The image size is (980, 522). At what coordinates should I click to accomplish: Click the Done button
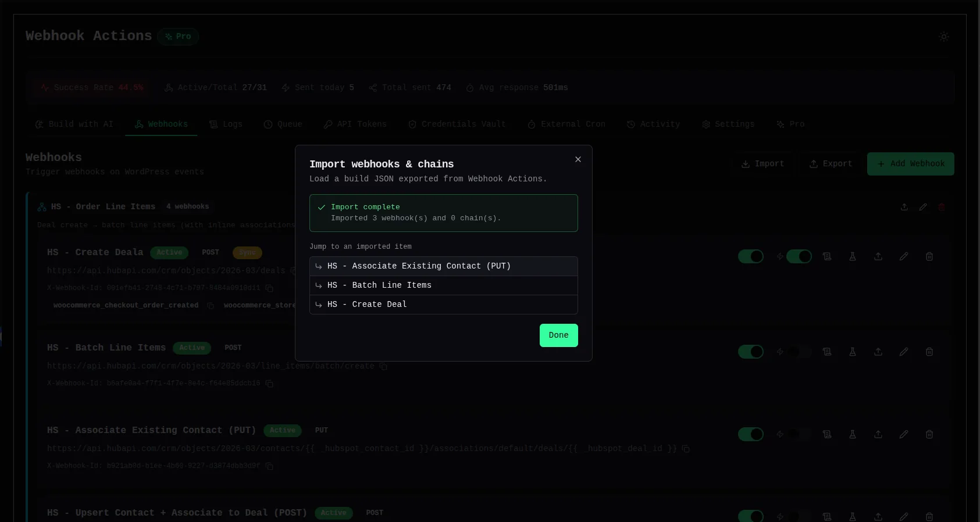pos(559,335)
